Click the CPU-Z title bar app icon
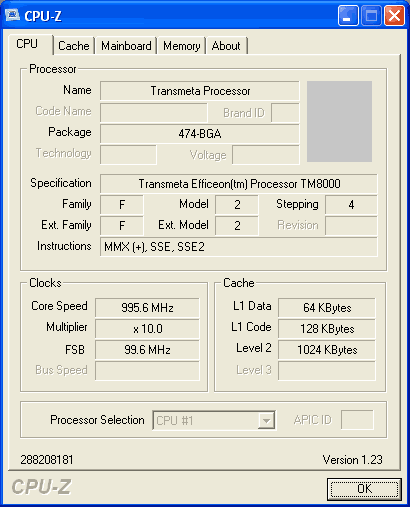The width and height of the screenshot is (410, 507). pos(12,15)
